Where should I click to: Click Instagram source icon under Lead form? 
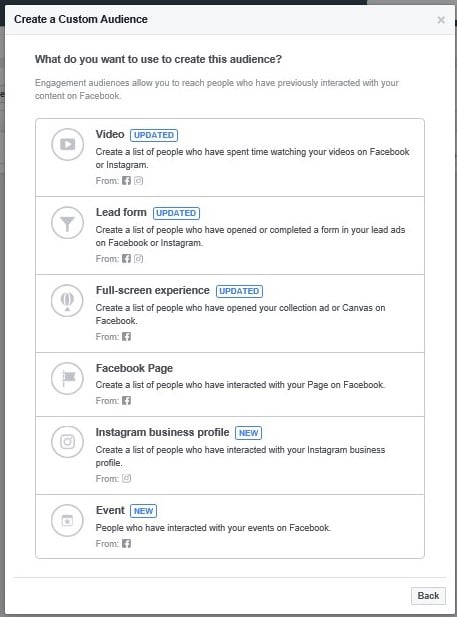tap(139, 259)
